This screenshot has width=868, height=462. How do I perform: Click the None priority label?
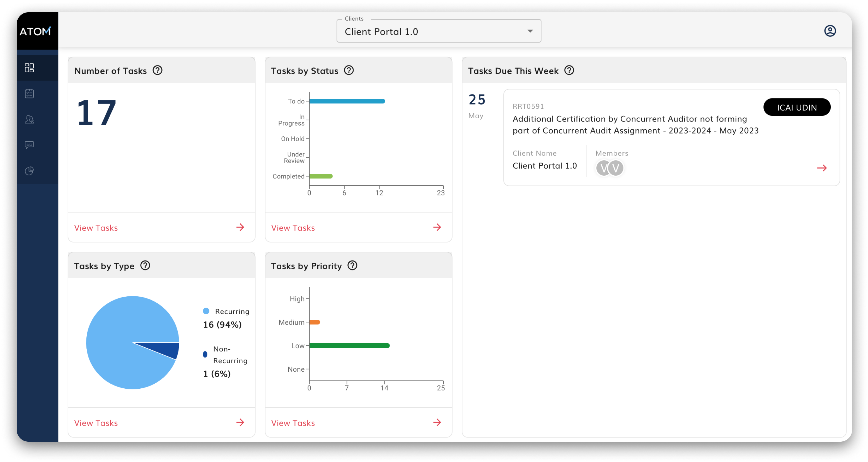[x=296, y=369]
